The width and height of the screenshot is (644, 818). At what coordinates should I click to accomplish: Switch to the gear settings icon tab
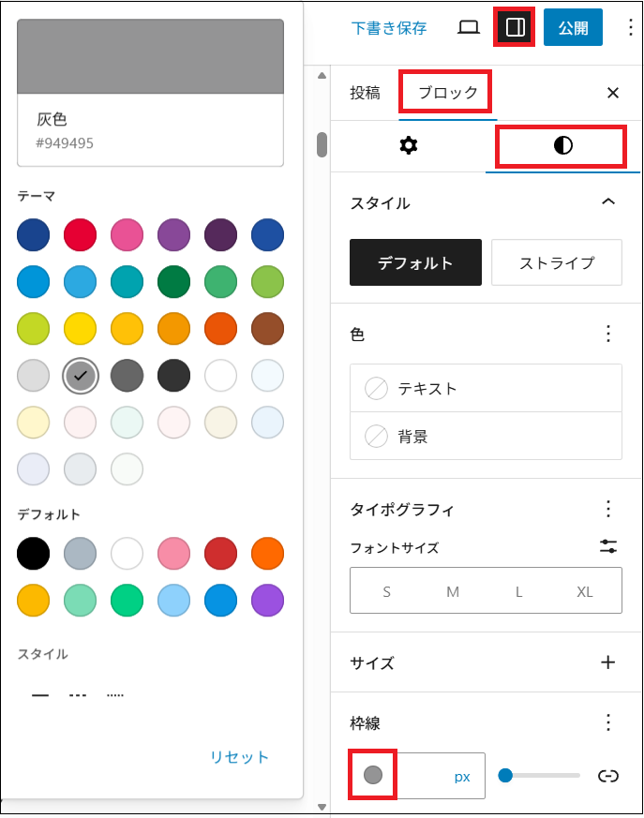[410, 147]
